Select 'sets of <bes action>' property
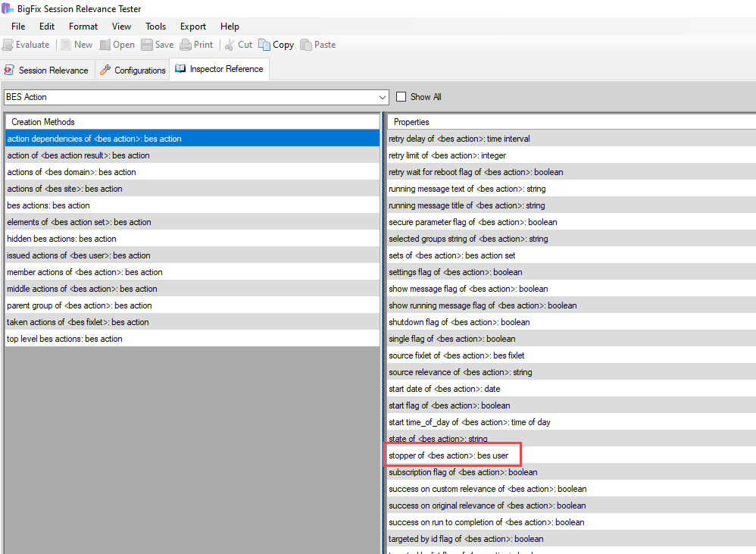 (572, 255)
